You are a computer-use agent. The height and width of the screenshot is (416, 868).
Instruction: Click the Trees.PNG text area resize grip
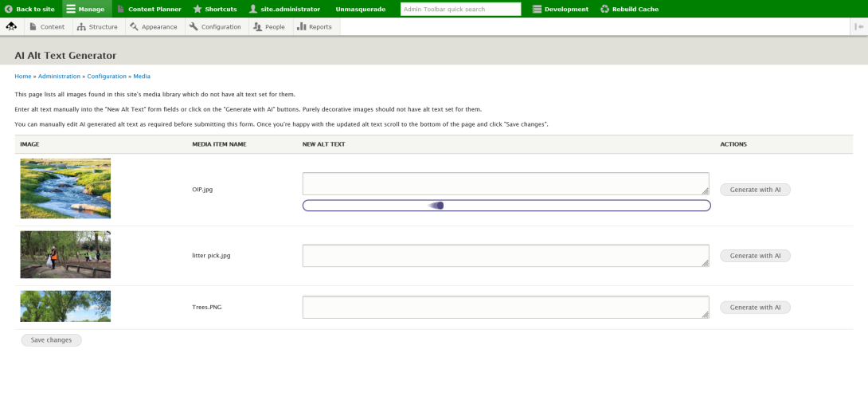[x=706, y=315]
